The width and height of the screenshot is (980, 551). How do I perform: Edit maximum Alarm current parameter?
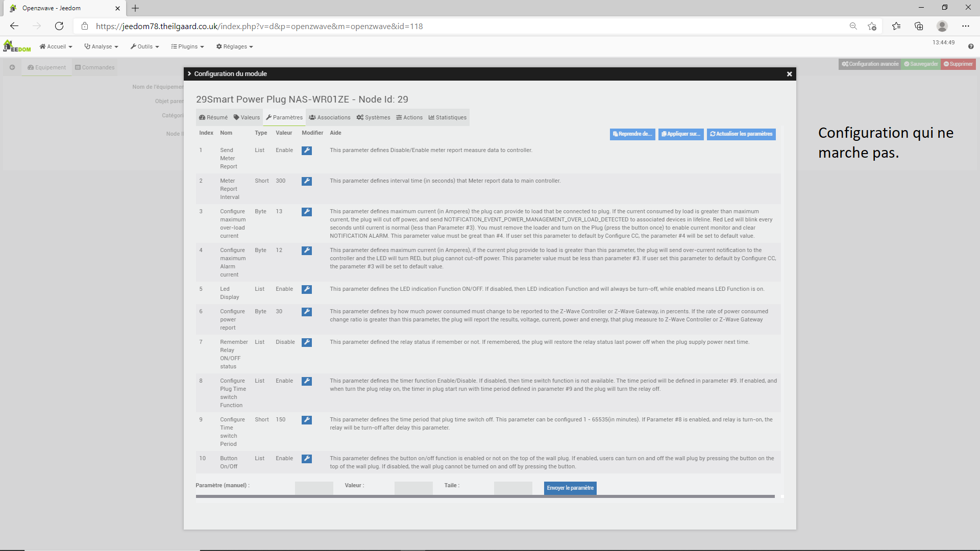point(306,251)
